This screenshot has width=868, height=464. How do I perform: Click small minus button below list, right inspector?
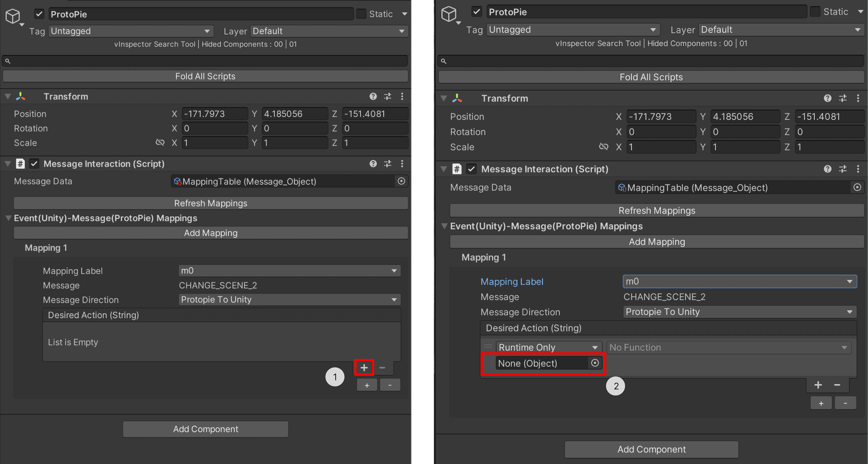(845, 403)
